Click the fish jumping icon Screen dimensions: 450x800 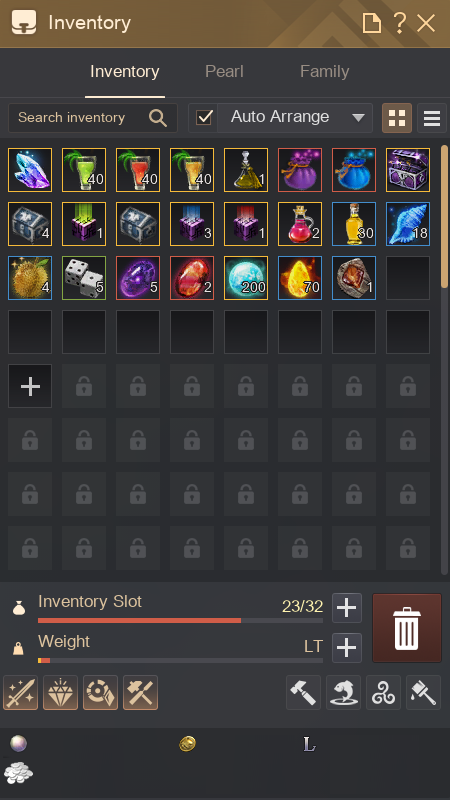tap(343, 692)
